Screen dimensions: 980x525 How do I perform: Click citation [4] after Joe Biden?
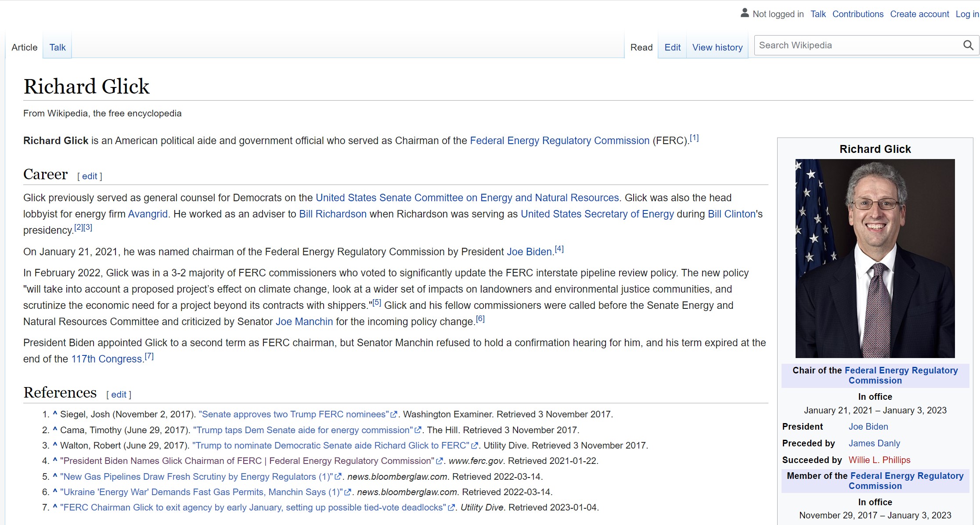pos(559,249)
